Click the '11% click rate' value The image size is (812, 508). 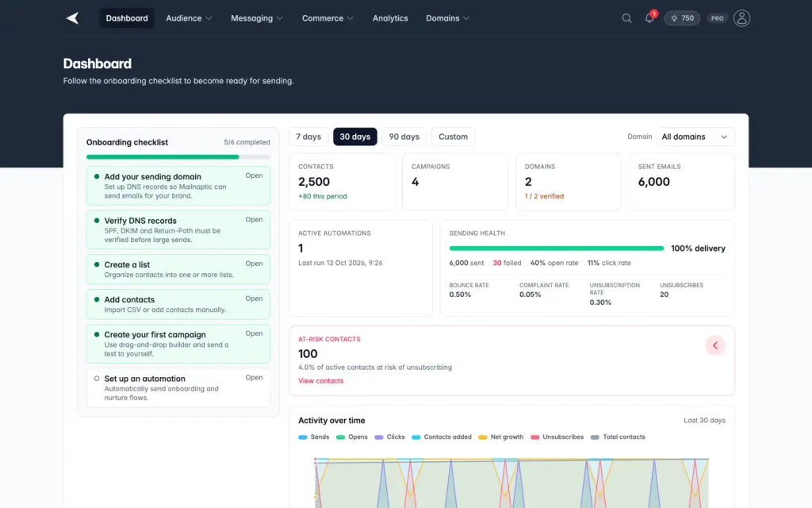coord(609,263)
